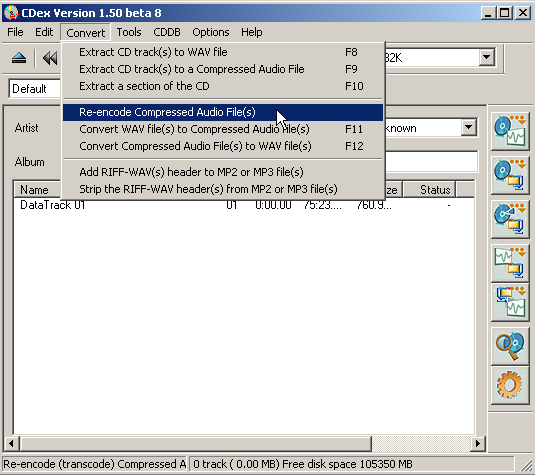Choose Add RIFF-WAV(s) header to MP2 or MP3
The height and width of the screenshot is (475, 535).
click(223, 172)
